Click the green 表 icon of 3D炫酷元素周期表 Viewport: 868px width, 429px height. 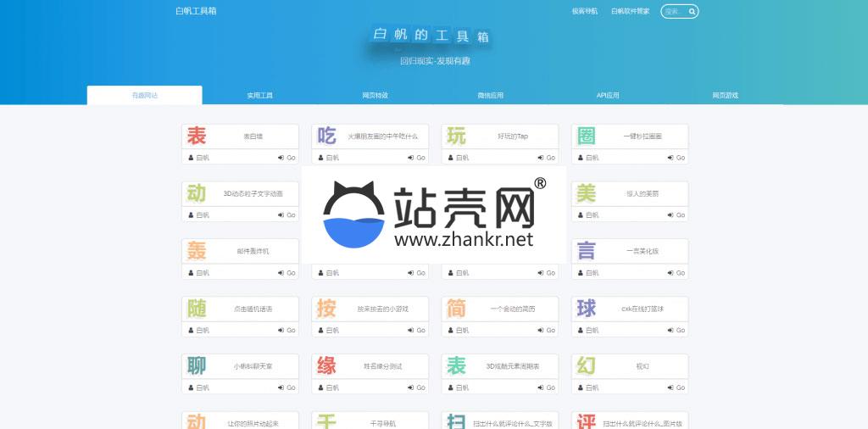click(457, 366)
